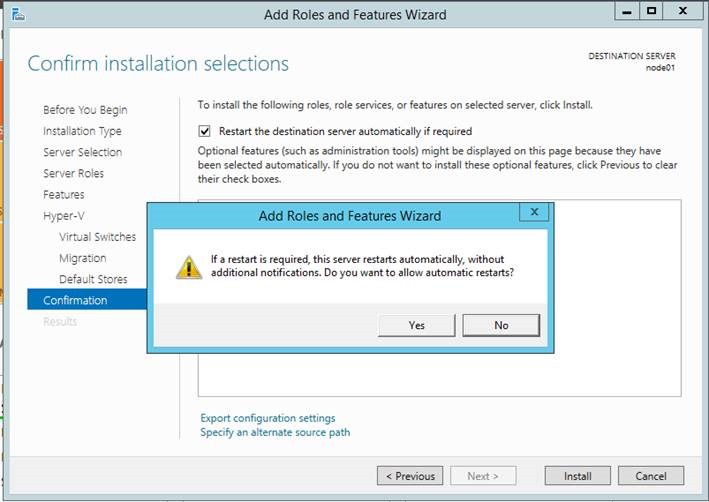The width and height of the screenshot is (709, 502).
Task: Close the restart confirmation dialog with X
Action: [534, 212]
